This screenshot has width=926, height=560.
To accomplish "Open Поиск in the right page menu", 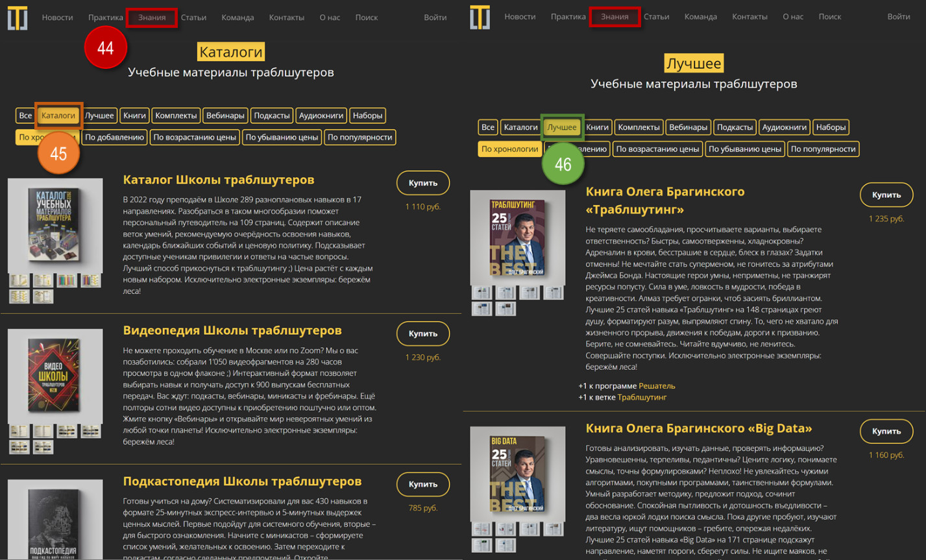I will pos(830,17).
